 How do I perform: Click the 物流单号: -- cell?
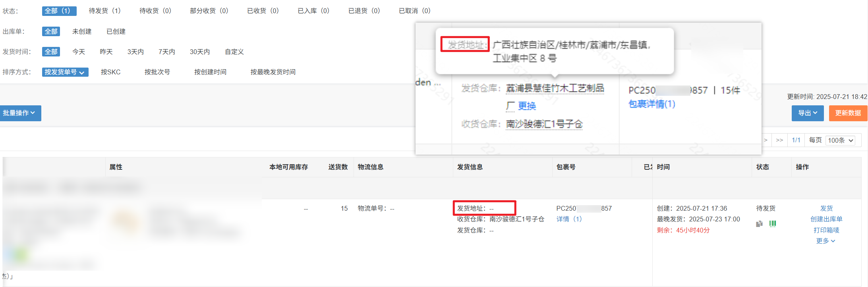pos(376,208)
